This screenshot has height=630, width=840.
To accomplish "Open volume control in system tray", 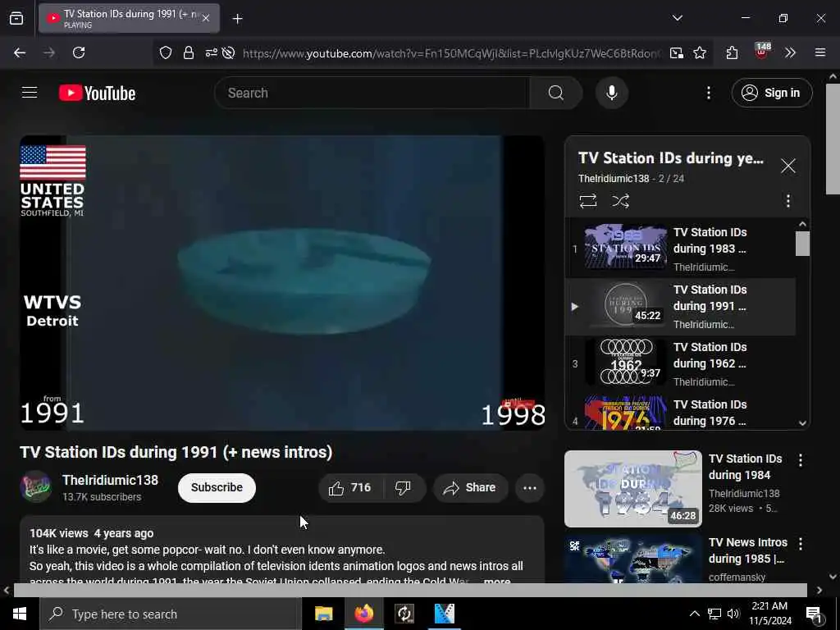I will (733, 614).
